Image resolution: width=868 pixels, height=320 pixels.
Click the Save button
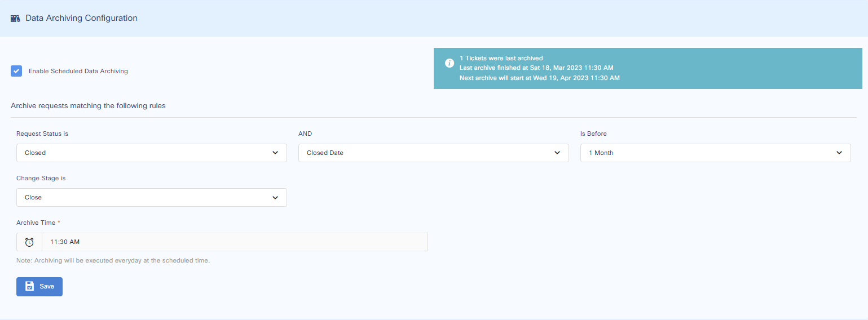coord(39,286)
